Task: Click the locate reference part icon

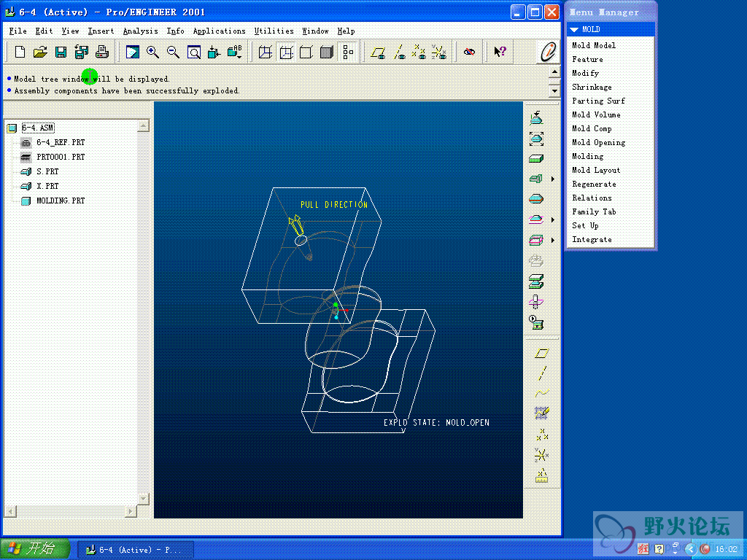Action: [x=536, y=117]
